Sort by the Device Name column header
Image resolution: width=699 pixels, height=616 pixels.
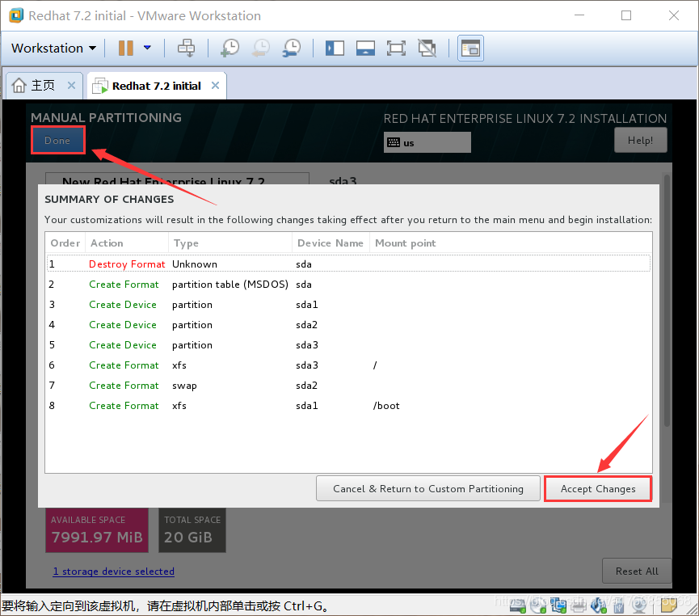click(331, 243)
